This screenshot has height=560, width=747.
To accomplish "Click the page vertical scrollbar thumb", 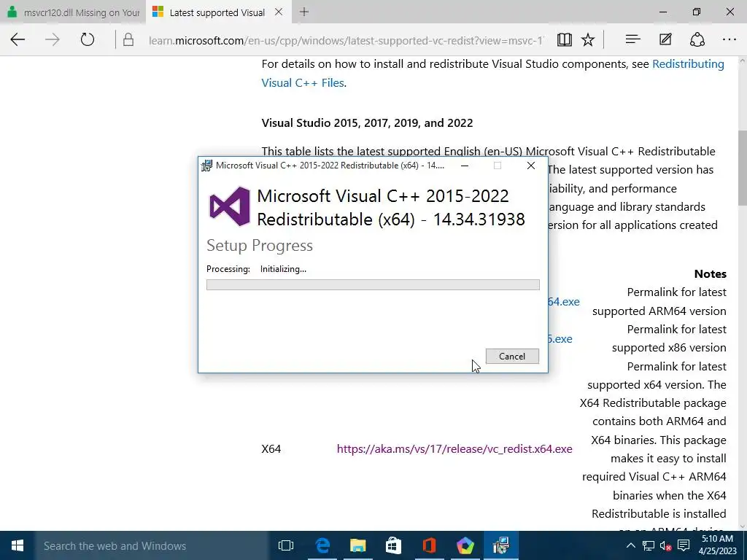I will (743, 168).
